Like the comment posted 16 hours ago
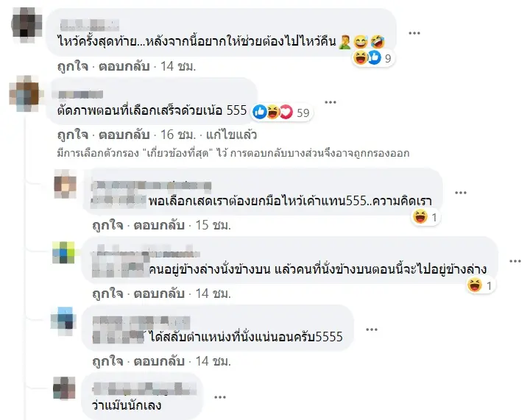The height and width of the screenshot is (420, 530). (73, 135)
